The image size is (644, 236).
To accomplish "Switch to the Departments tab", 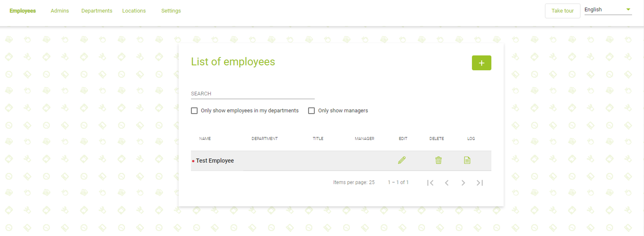I will tap(97, 11).
